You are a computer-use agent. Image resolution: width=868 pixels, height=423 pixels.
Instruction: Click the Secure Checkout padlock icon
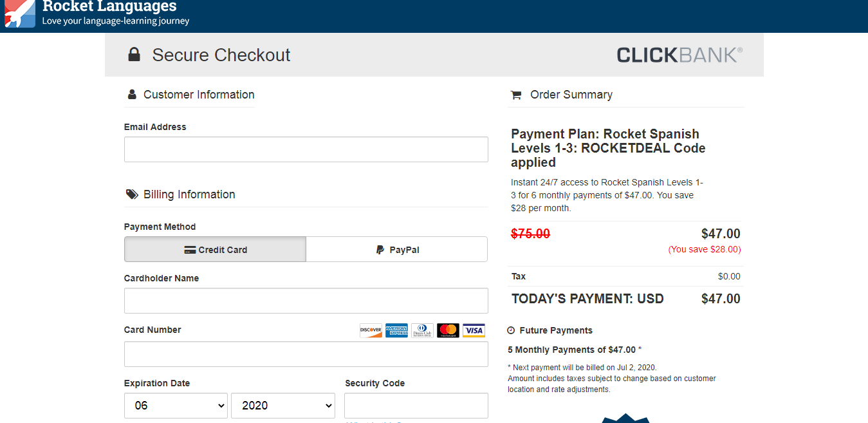[134, 55]
